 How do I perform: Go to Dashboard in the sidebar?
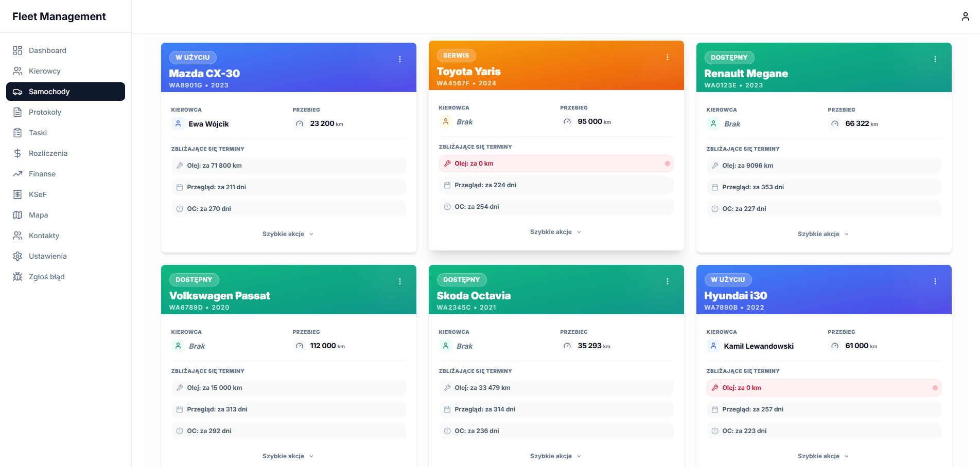pos(65,50)
